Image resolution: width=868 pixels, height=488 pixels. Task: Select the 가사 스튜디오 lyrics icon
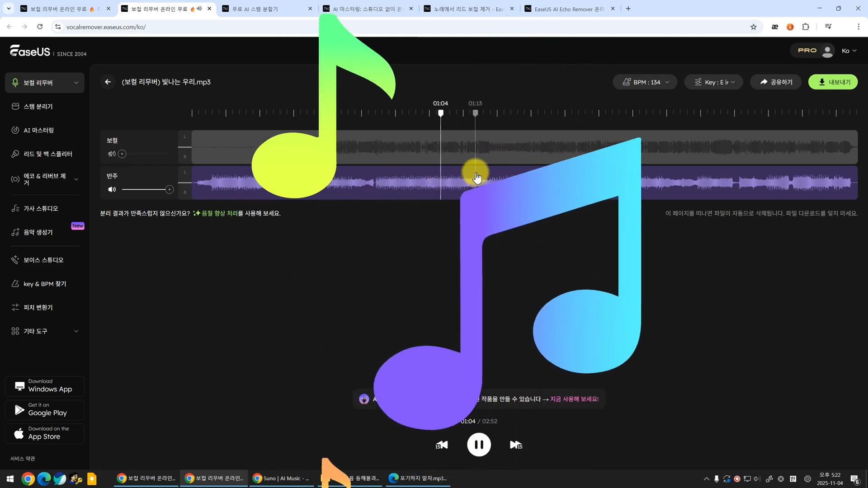(15, 208)
